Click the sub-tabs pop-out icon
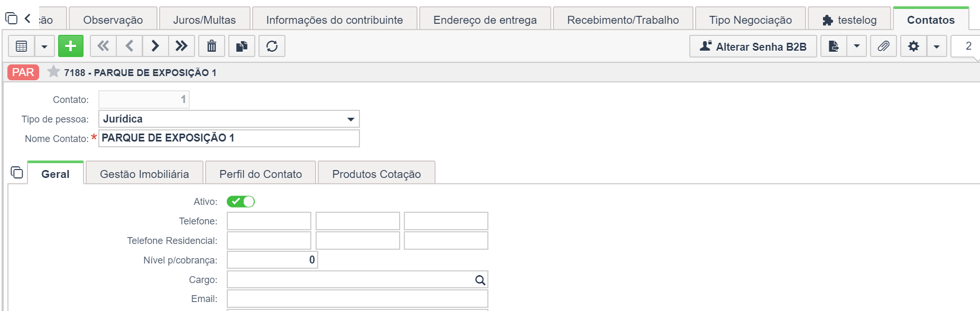980x311 pixels. [17, 173]
